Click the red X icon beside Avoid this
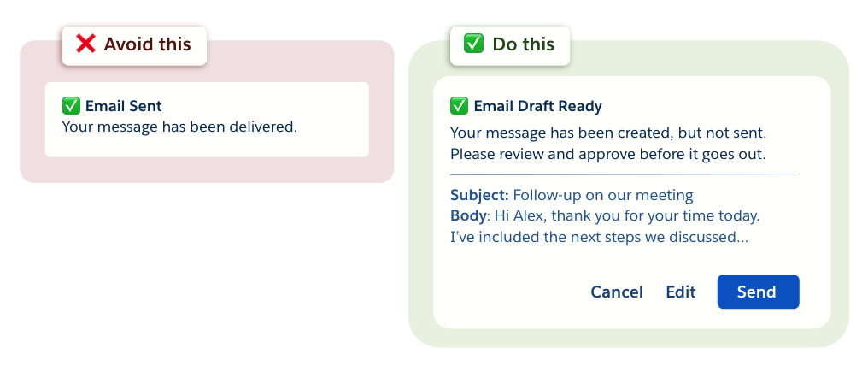The width and height of the screenshot is (868, 366). tap(85, 44)
